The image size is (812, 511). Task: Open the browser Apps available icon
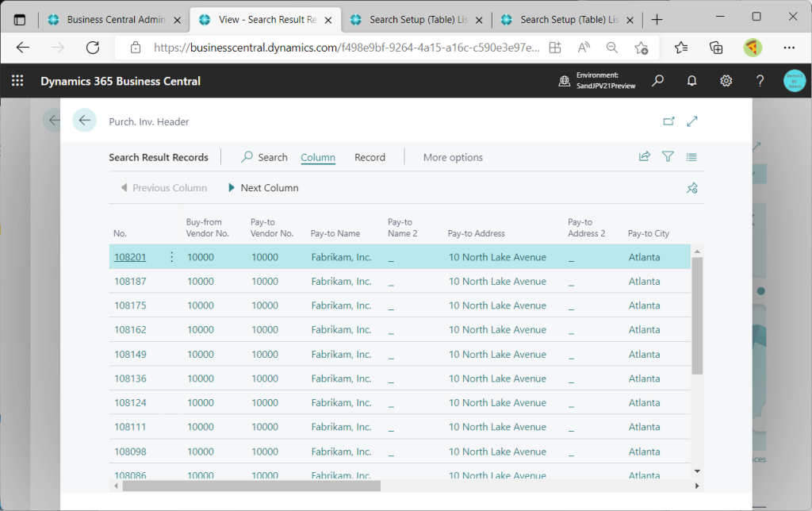554,48
